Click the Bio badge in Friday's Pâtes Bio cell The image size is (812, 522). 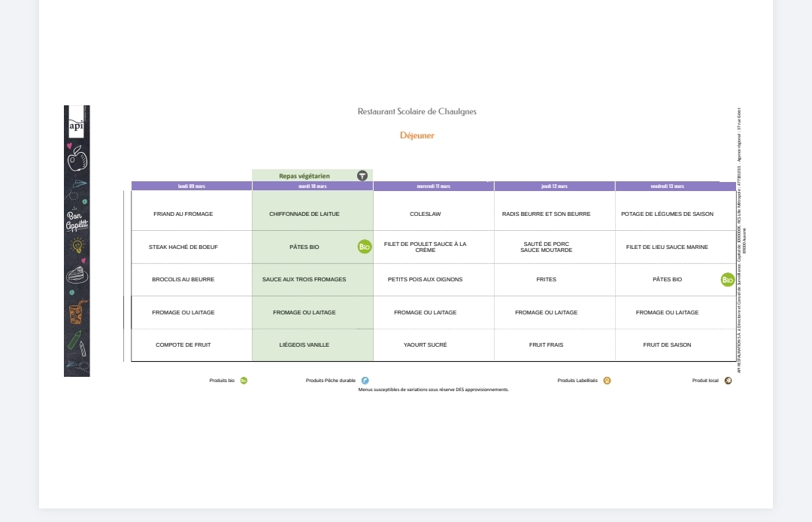coord(728,280)
